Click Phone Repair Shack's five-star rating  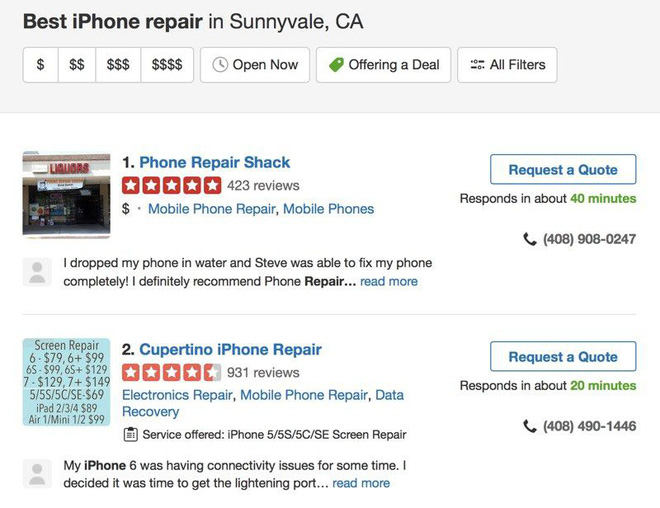[x=171, y=185]
